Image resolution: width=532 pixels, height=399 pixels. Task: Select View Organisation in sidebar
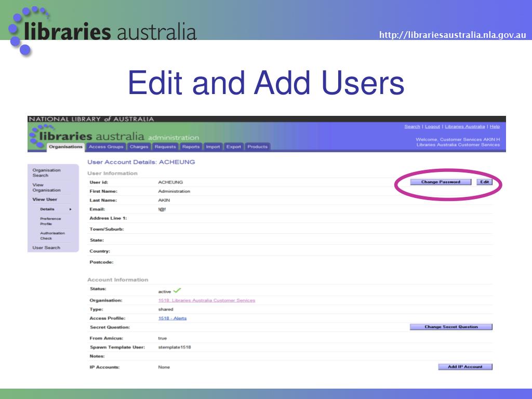[46, 187]
